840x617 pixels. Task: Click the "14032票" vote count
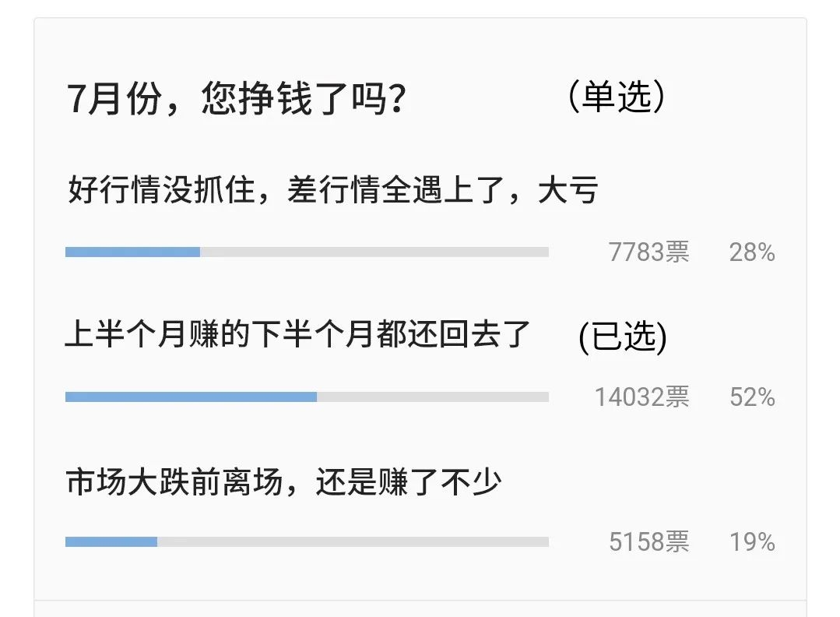[x=641, y=397]
